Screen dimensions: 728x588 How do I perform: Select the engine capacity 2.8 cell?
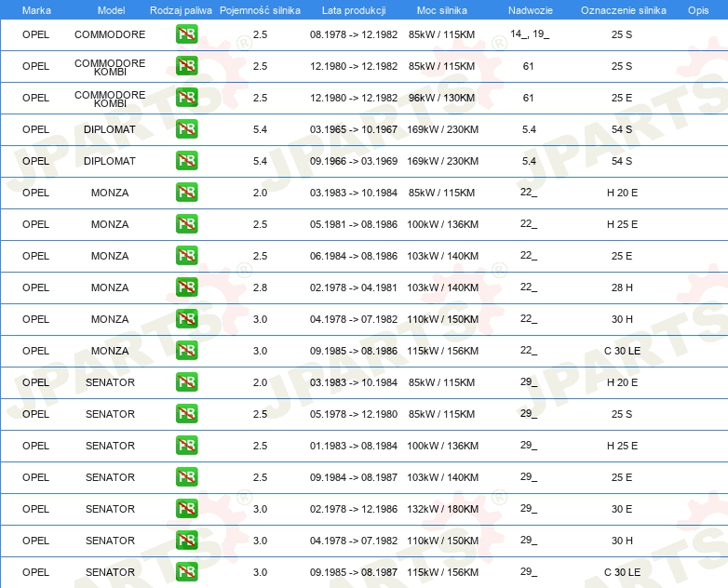pos(260,287)
